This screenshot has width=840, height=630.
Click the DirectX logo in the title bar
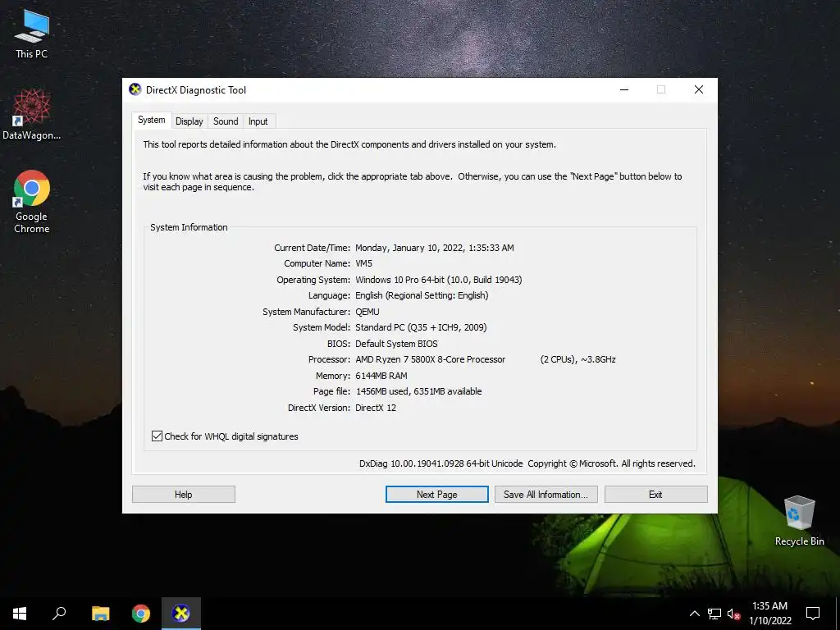click(135, 89)
